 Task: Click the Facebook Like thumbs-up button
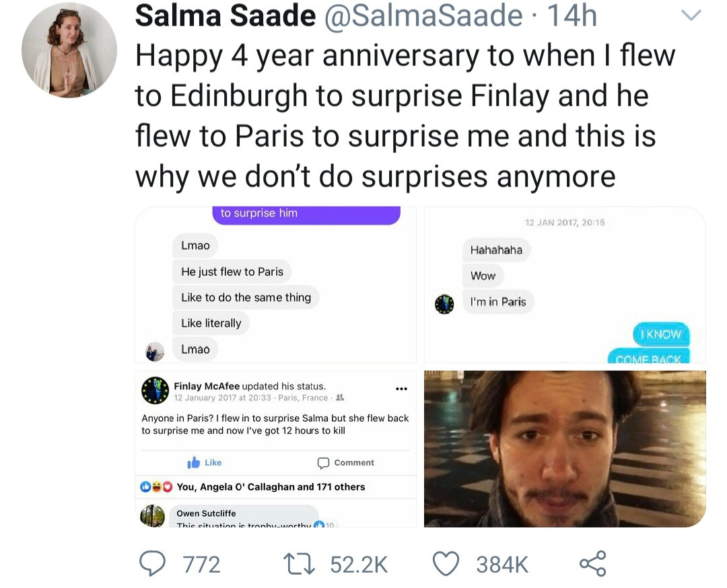click(205, 462)
